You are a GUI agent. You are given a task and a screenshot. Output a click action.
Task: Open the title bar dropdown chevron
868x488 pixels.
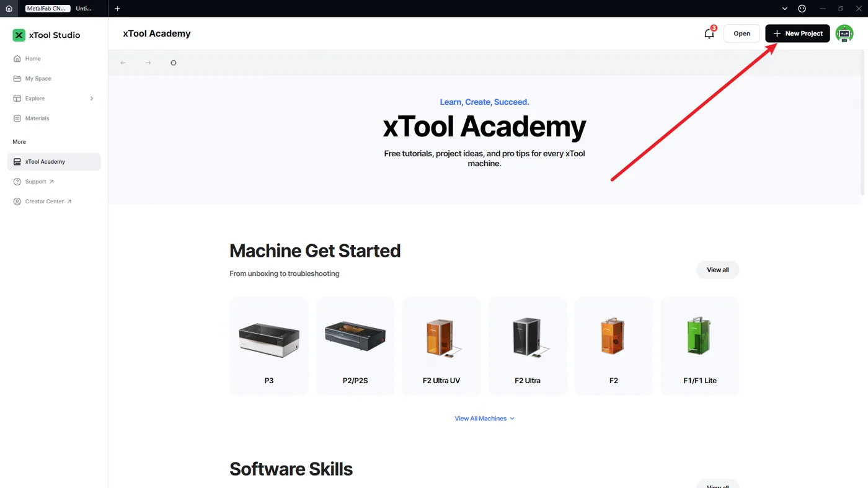click(784, 9)
